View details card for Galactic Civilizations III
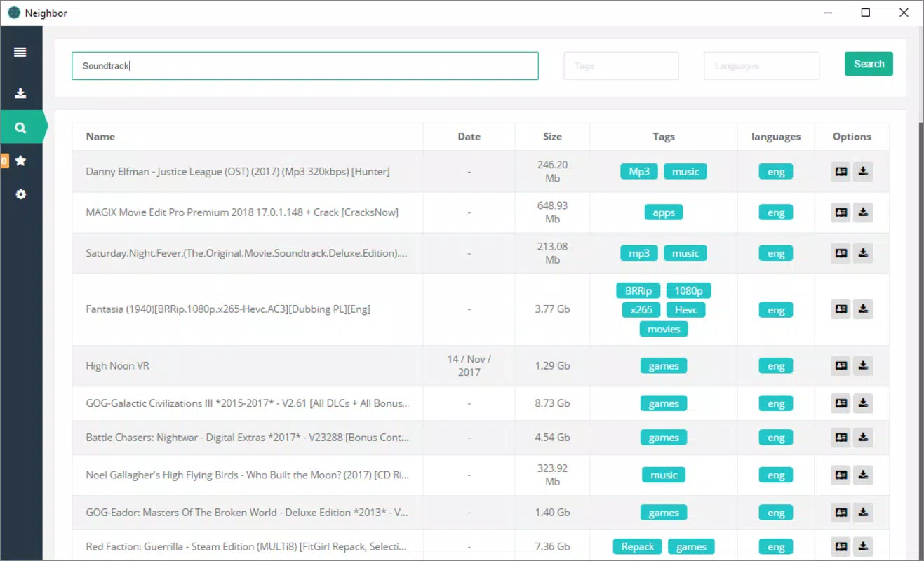924x561 pixels. (x=841, y=403)
